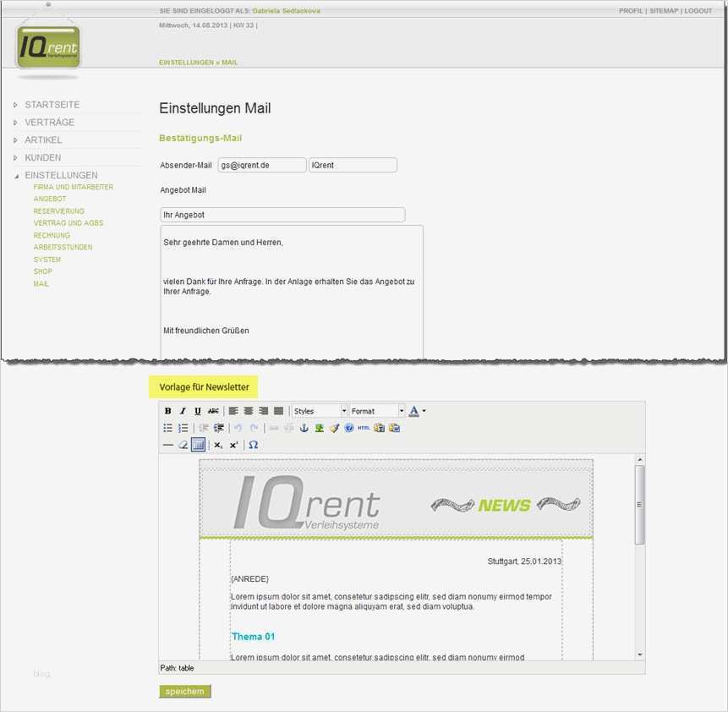The width and height of the screenshot is (728, 712).
Task: Apply superscript formatting
Action: click(x=233, y=445)
